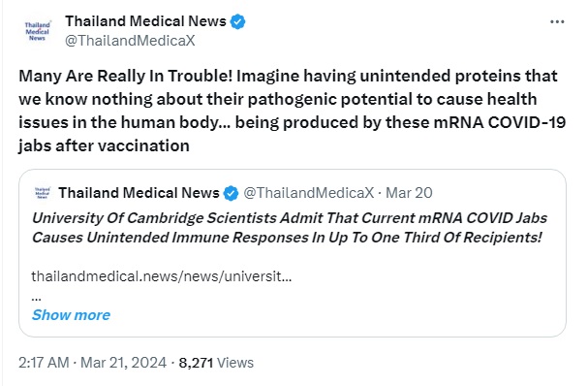Viewport: 588px width, 386px height.
Task: Open the 2:17 AM tweet timestamp
Action: pyautogui.click(x=44, y=363)
